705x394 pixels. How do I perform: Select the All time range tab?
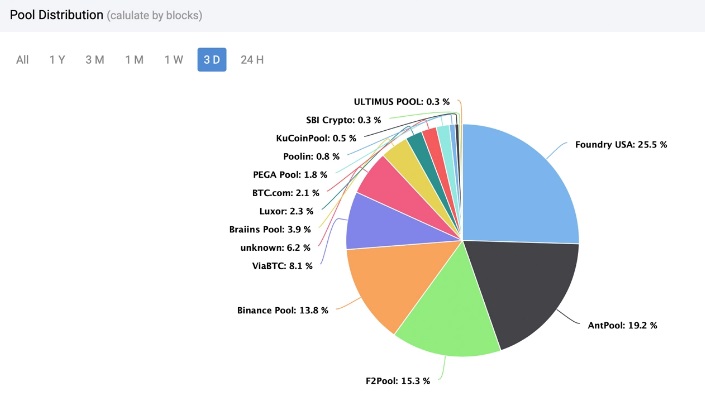[x=22, y=60]
